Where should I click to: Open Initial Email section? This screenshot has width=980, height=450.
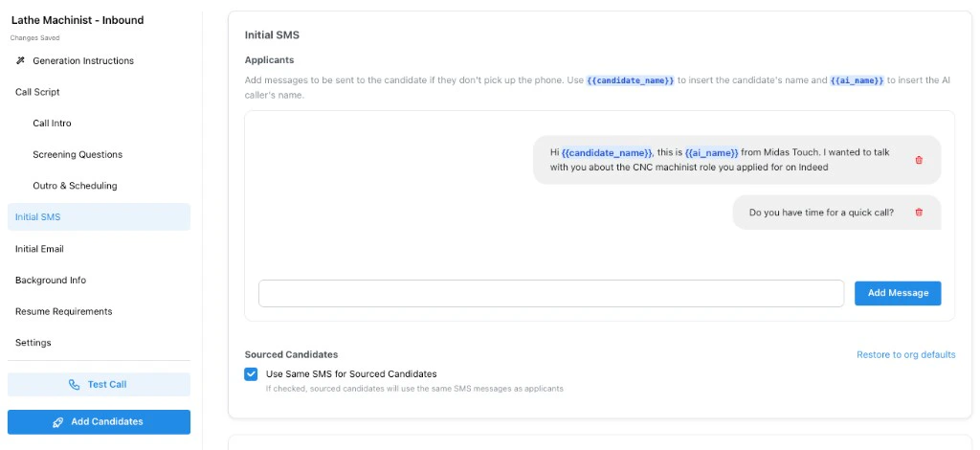39,249
